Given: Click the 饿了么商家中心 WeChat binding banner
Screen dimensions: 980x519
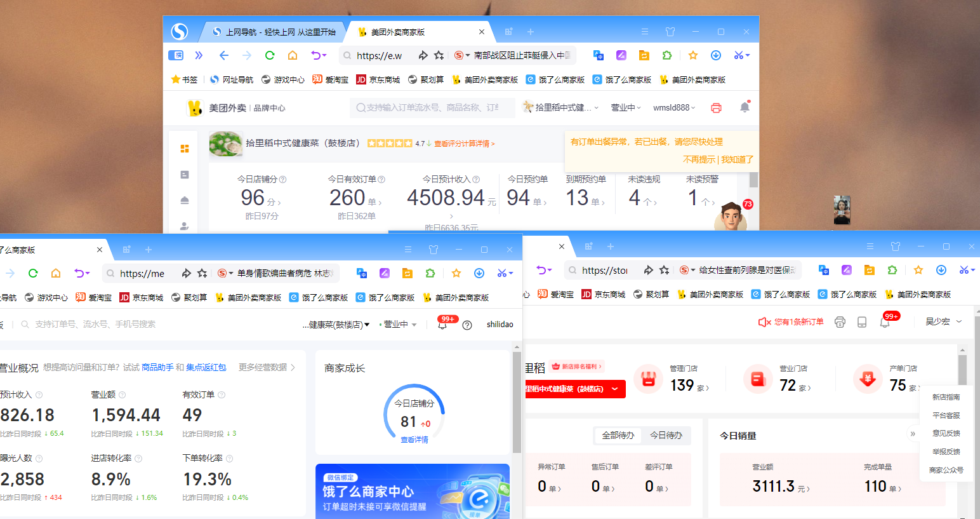Looking at the screenshot, I should point(413,492).
